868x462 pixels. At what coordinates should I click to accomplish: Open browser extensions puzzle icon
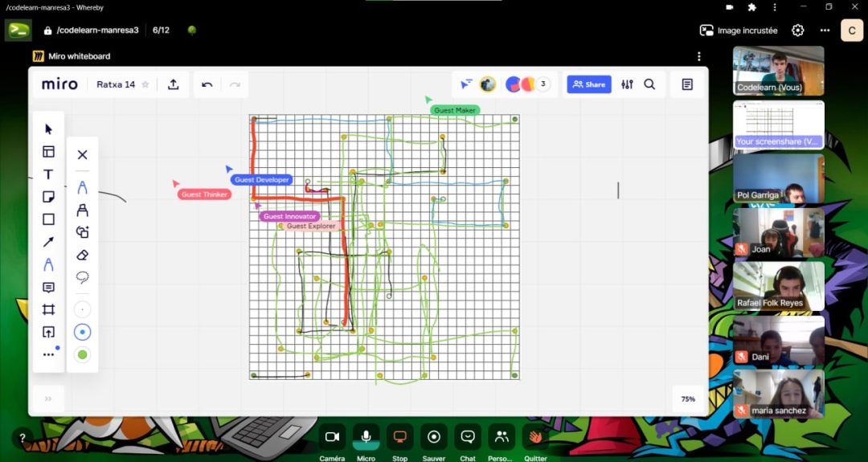[751, 7]
